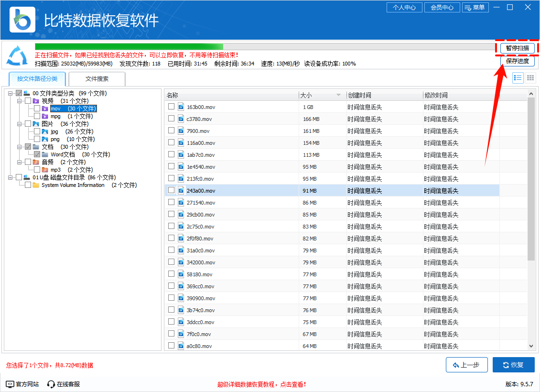Click the png image type icon in tree
Viewport: 540px width, 392px height.
click(45, 139)
